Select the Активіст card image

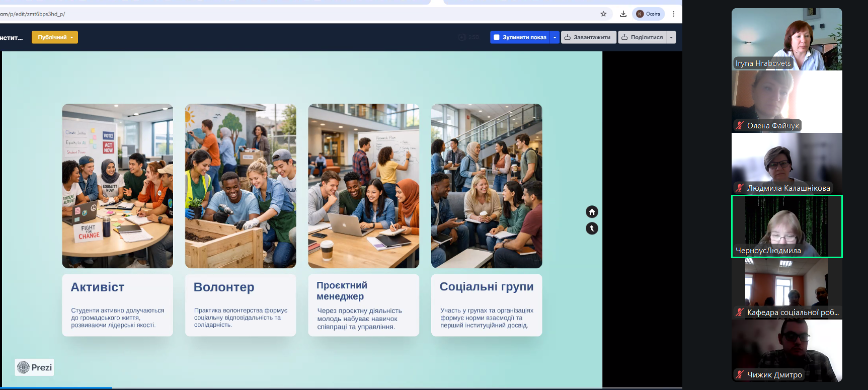tap(117, 186)
